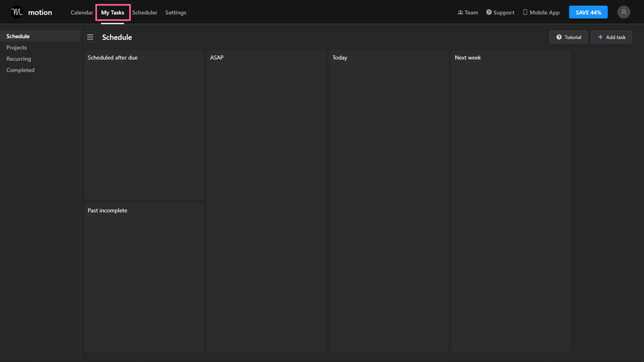Open the Team panel icon
This screenshot has height=362, width=644.
(460, 12)
